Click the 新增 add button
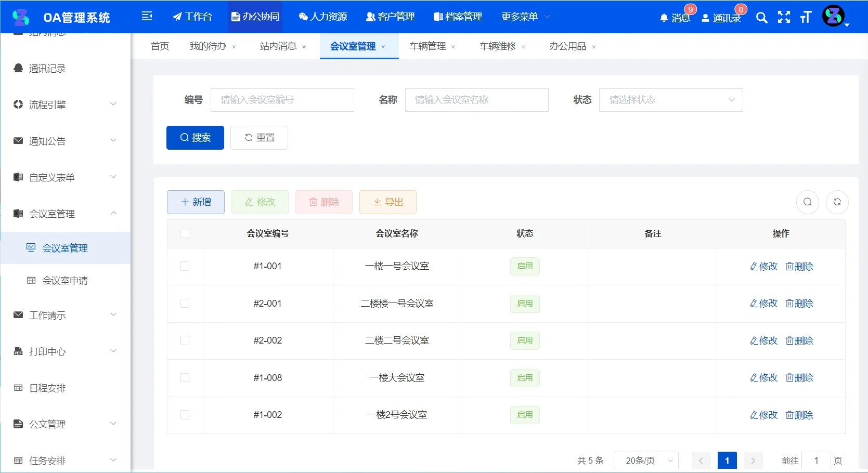Image resolution: width=868 pixels, height=473 pixels. coord(195,202)
